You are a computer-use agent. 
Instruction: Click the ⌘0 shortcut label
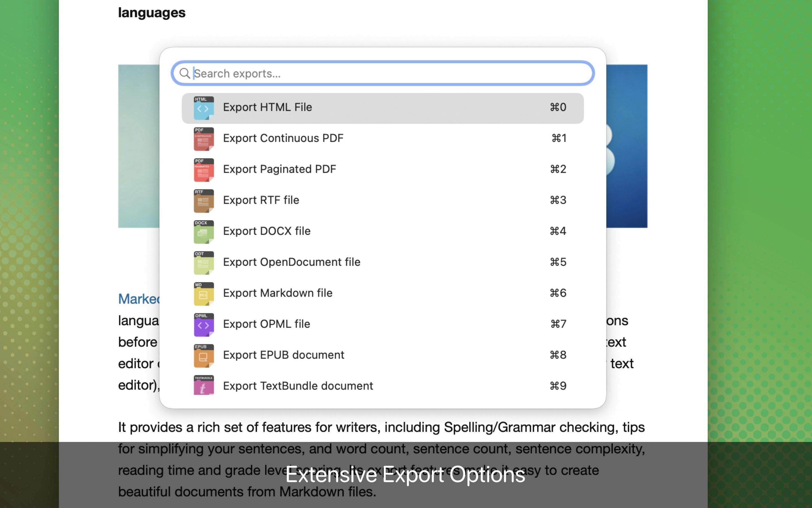click(558, 107)
